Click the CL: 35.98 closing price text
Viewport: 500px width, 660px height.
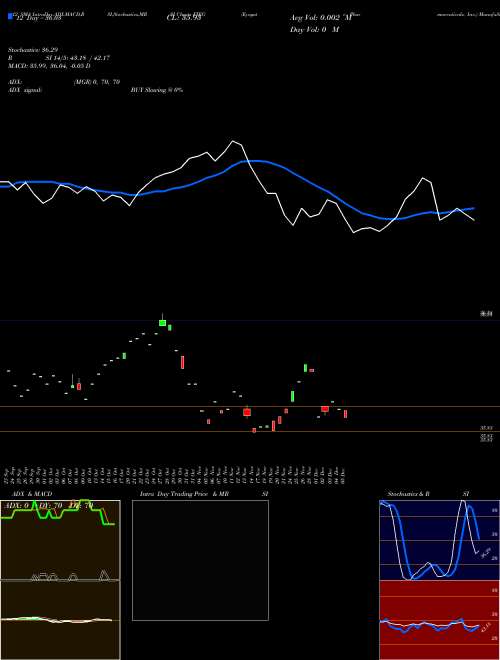pos(184,18)
